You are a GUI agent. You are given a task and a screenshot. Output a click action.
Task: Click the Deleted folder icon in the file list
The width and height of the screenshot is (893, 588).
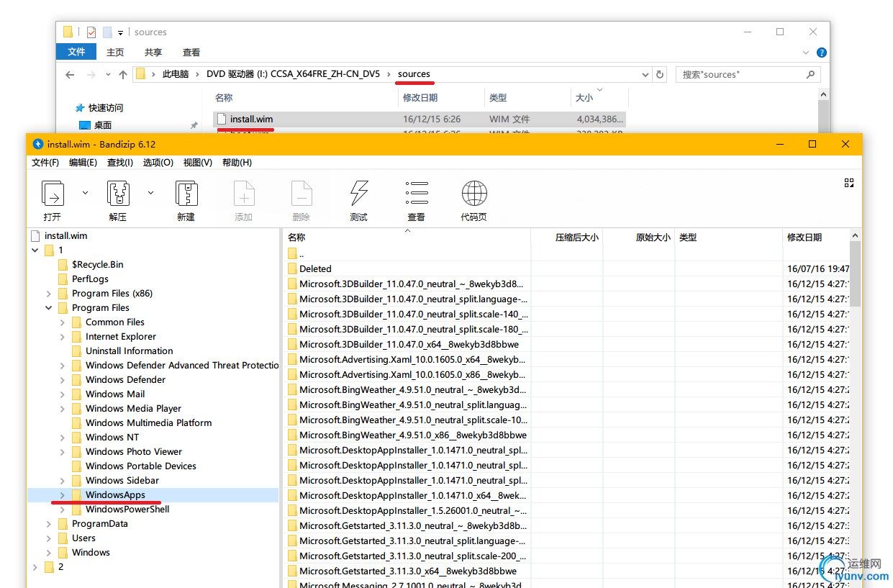pyautogui.click(x=292, y=268)
